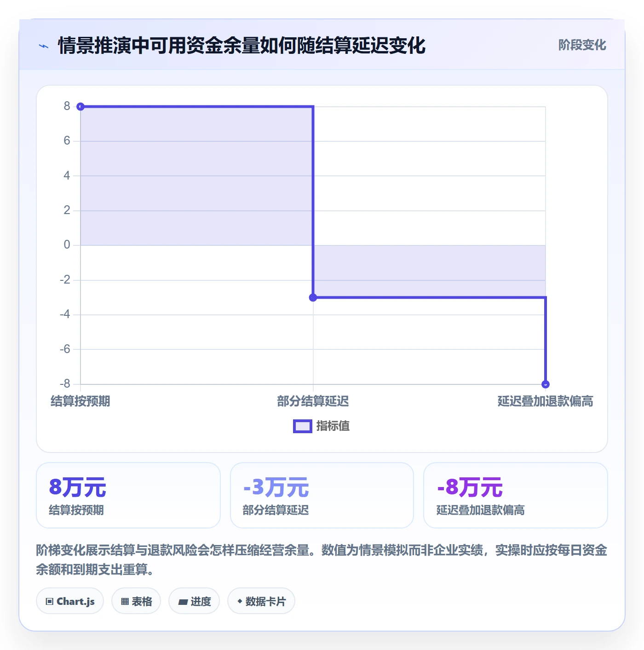This screenshot has width=644, height=650.
Task: Select the 进度 tag chip
Action: click(x=194, y=601)
